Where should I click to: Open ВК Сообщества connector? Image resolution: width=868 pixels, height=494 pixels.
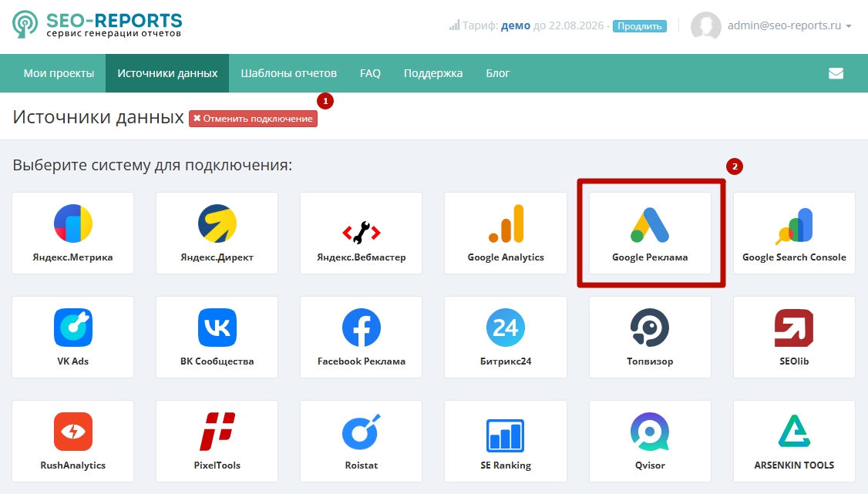(x=217, y=337)
